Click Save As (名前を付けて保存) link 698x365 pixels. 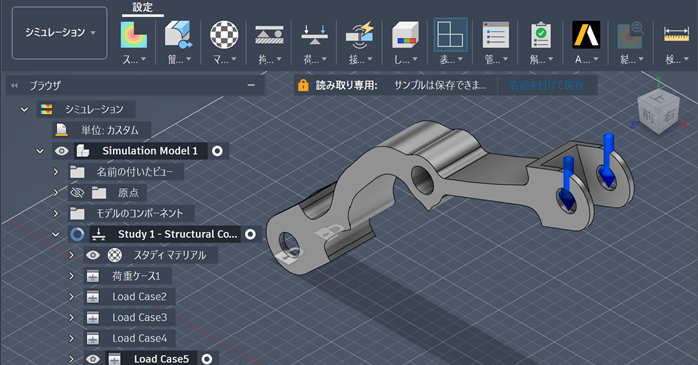pos(546,85)
